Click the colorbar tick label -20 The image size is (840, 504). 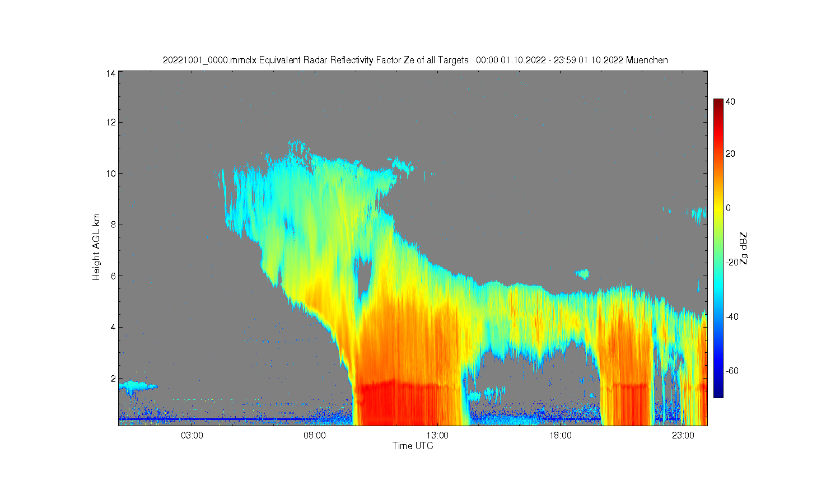(x=731, y=262)
